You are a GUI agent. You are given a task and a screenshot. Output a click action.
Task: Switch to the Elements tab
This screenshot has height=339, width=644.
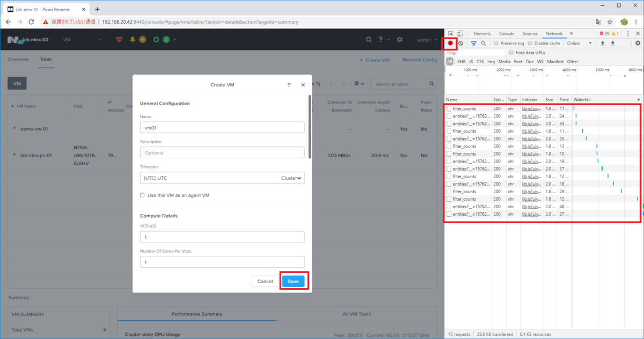click(482, 34)
